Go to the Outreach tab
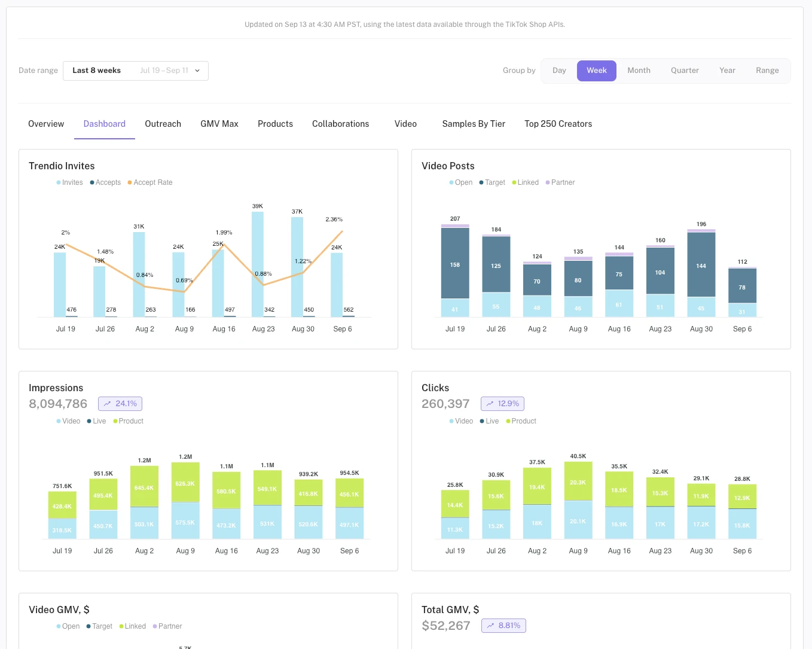 point(163,124)
